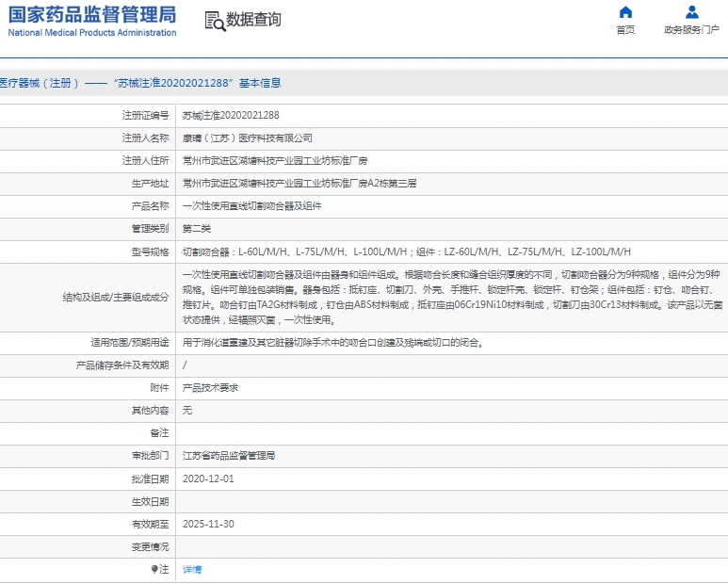Click the bullet icon before 注
This screenshot has width=728, height=584.
(154, 569)
